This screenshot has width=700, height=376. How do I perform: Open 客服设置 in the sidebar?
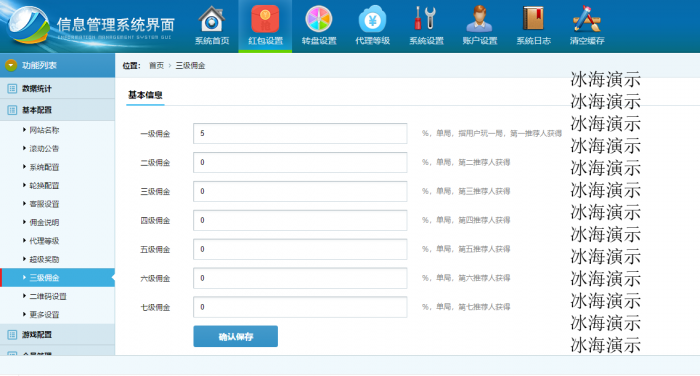point(44,204)
